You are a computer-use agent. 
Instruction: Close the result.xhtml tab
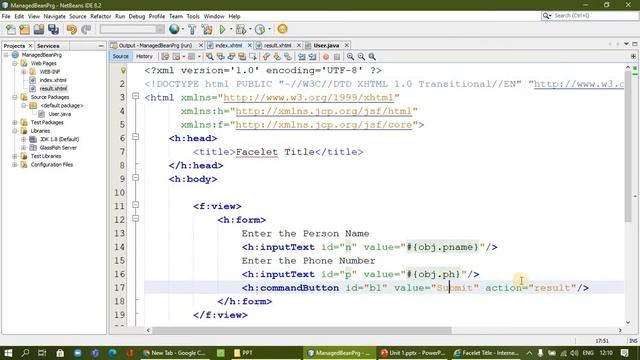tap(299, 45)
